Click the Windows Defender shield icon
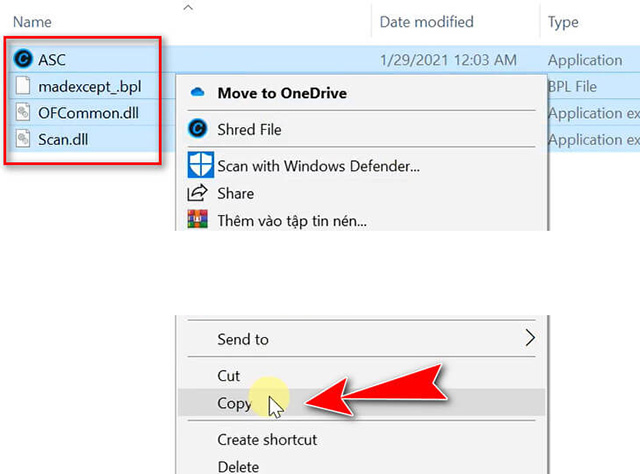 tap(200, 165)
